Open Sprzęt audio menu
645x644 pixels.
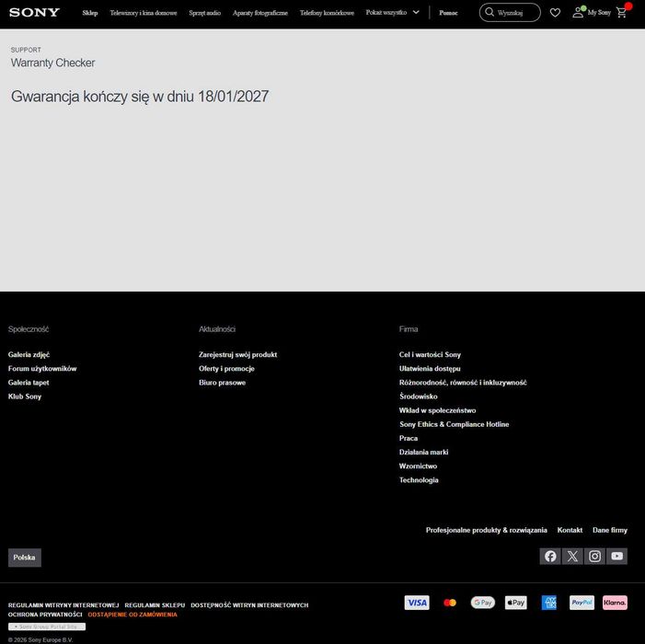pyautogui.click(x=205, y=13)
